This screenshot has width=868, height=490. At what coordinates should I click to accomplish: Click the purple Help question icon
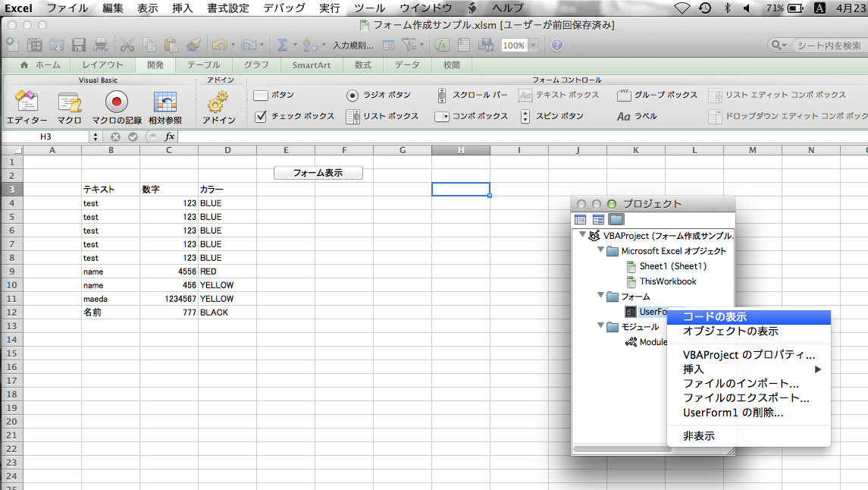pyautogui.click(x=557, y=46)
